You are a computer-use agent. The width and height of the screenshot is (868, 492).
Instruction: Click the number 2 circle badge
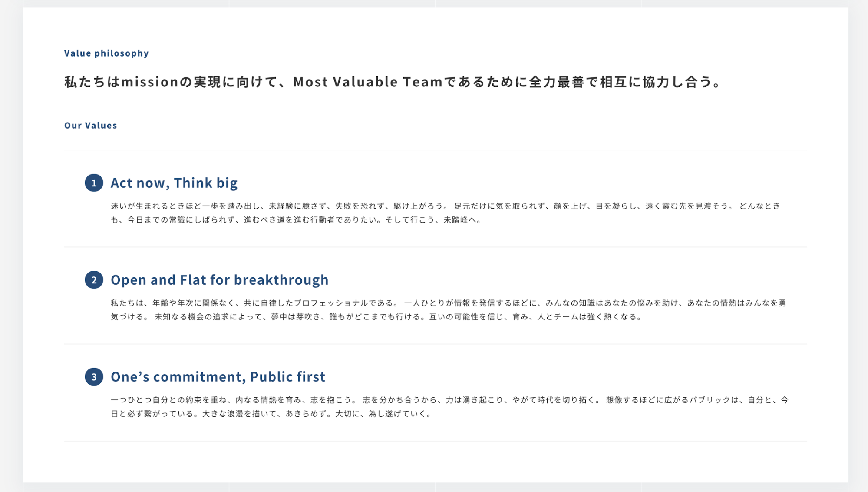[x=94, y=280]
